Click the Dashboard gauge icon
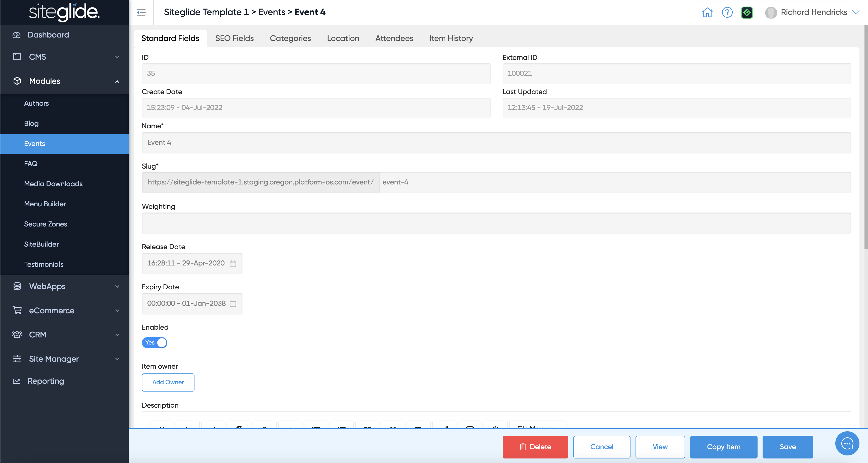 (17, 35)
